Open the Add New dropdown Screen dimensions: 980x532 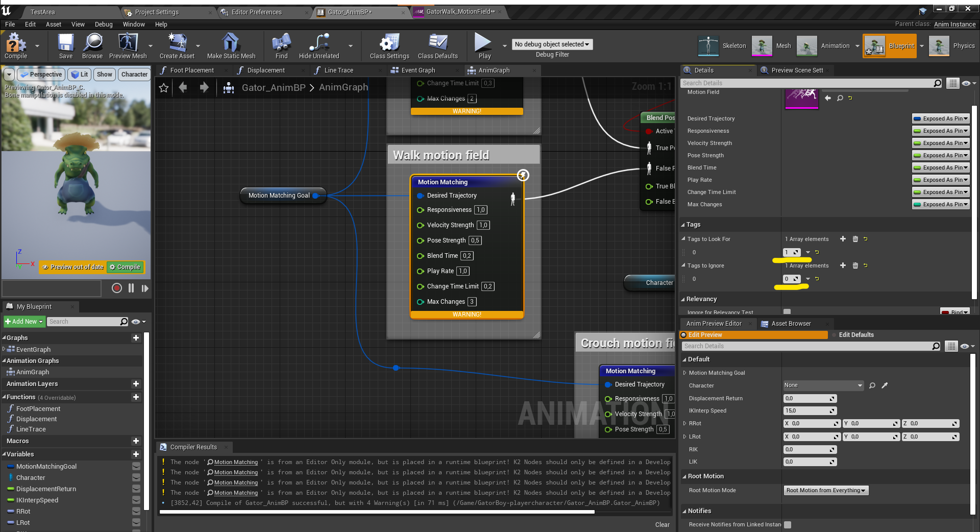[24, 322]
